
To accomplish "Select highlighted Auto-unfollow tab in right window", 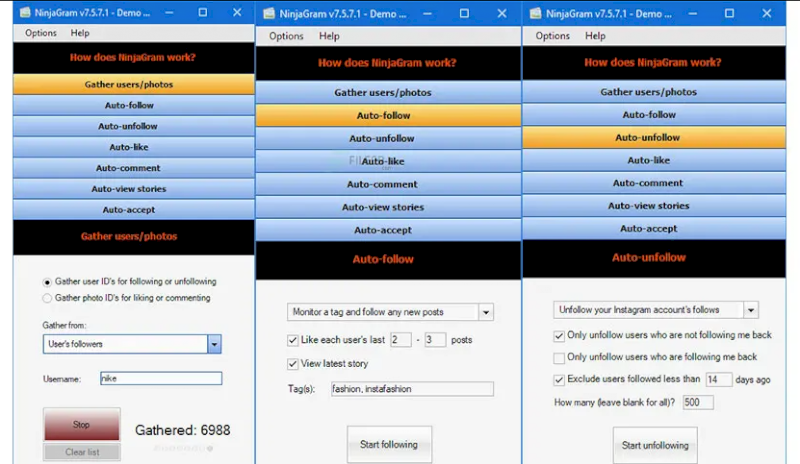I will (654, 137).
